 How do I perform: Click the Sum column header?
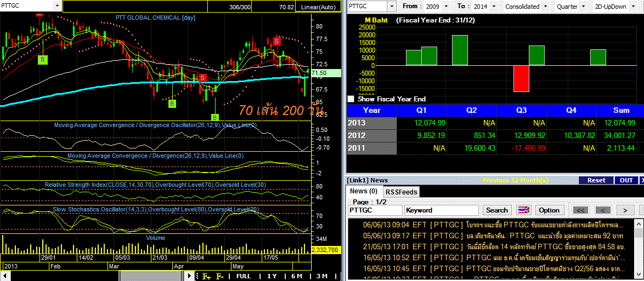621,110
